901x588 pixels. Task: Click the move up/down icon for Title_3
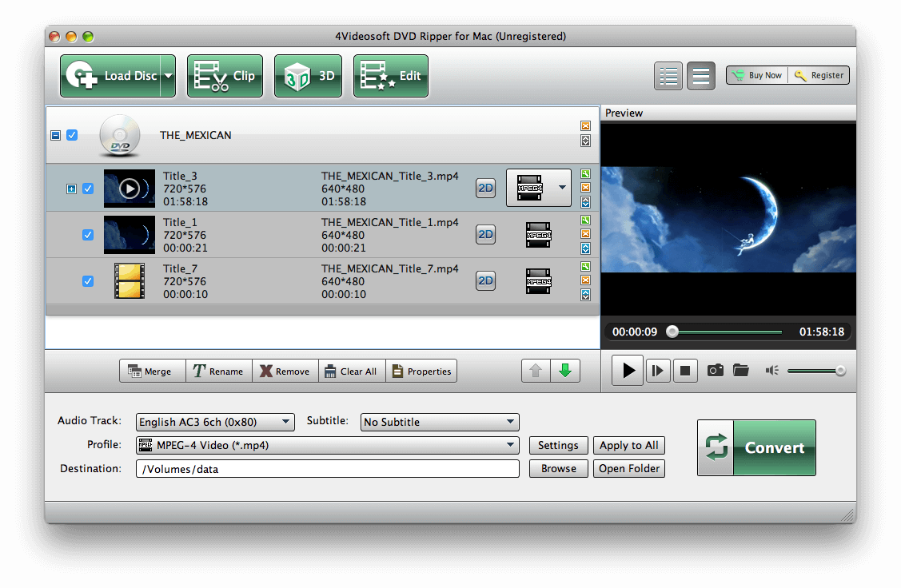pos(585,202)
